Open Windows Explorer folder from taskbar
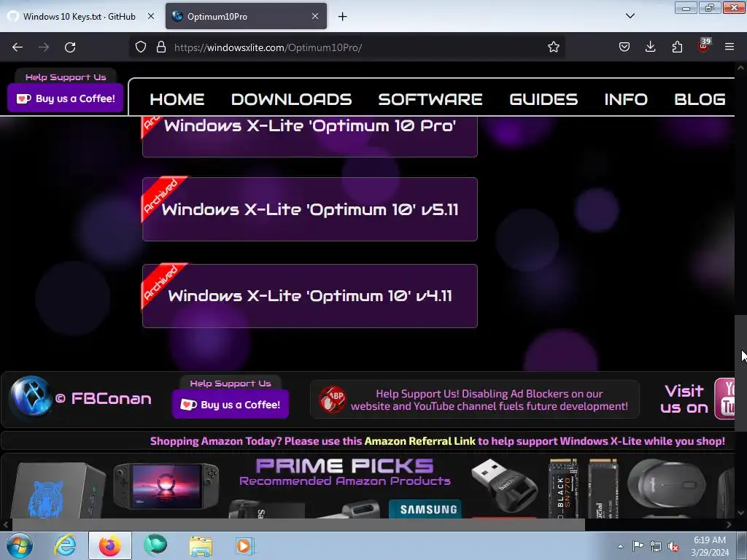This screenshot has width=747, height=560. (x=201, y=545)
